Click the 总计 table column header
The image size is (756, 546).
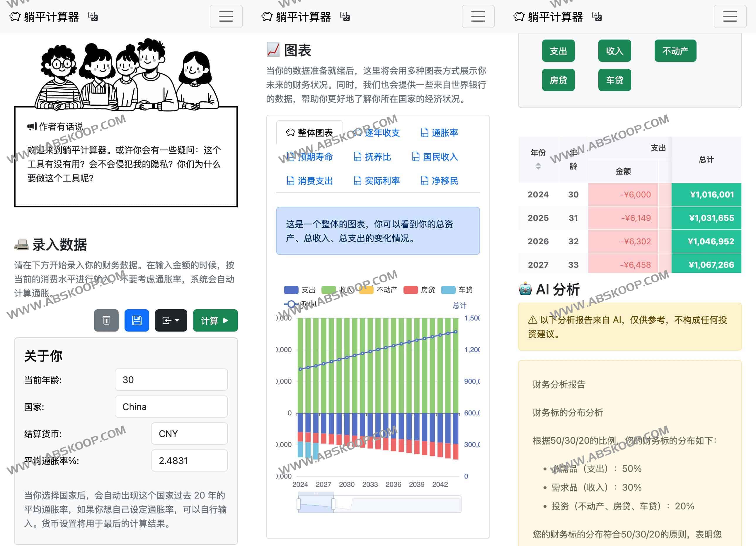point(706,160)
